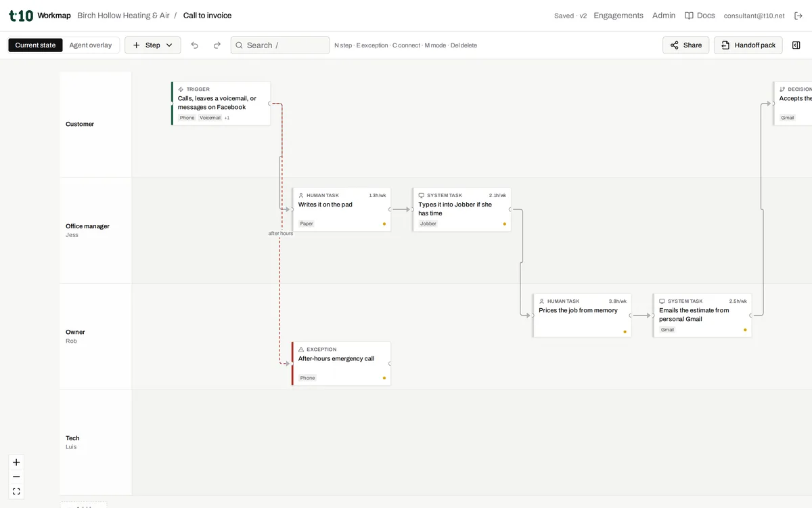Viewport: 812px width, 508px height.
Task: Click orange status dot on After-hours emergency call
Action: pyautogui.click(x=384, y=378)
